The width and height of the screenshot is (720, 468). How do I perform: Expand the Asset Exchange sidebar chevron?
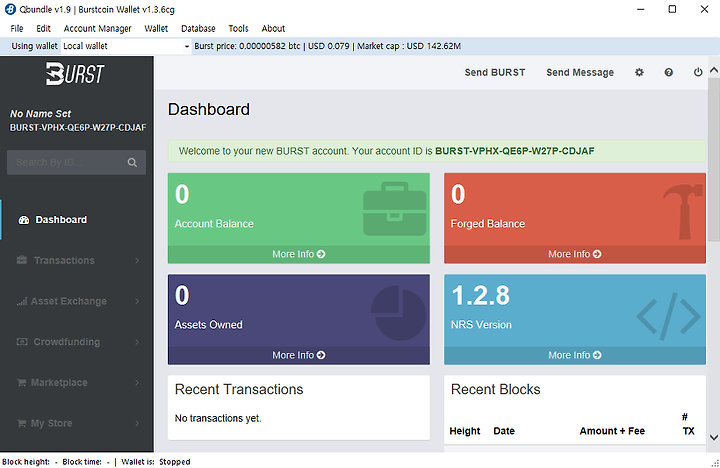pos(137,301)
